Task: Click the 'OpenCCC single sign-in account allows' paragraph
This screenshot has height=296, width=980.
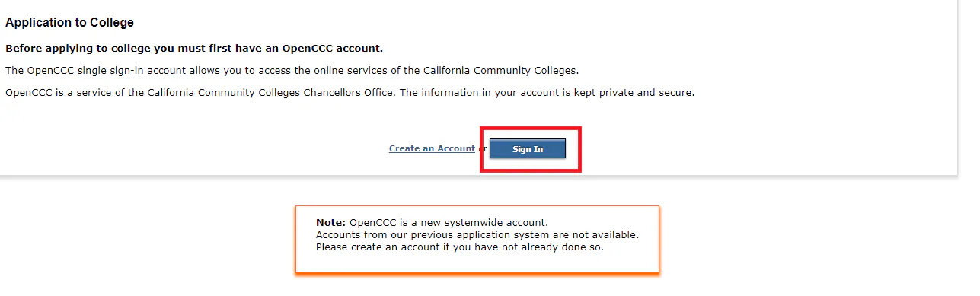Action: pos(292,71)
